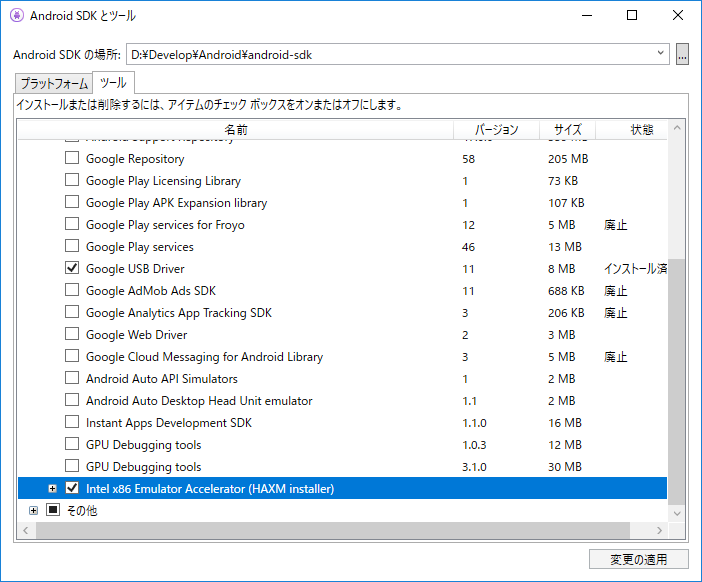This screenshot has width=702, height=582.
Task: Tick the Google AdMob Ads SDK checkbox
Action: 72,290
